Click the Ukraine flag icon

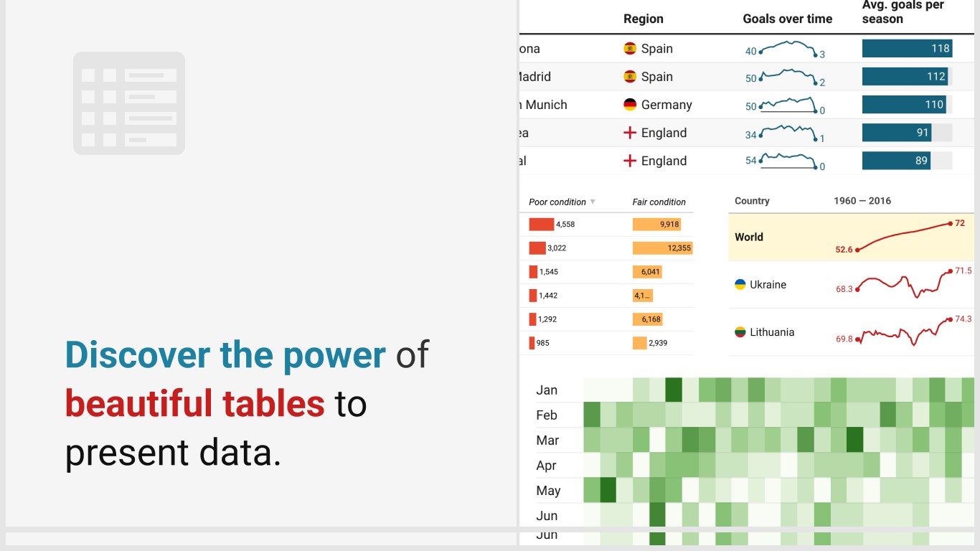[x=740, y=285]
